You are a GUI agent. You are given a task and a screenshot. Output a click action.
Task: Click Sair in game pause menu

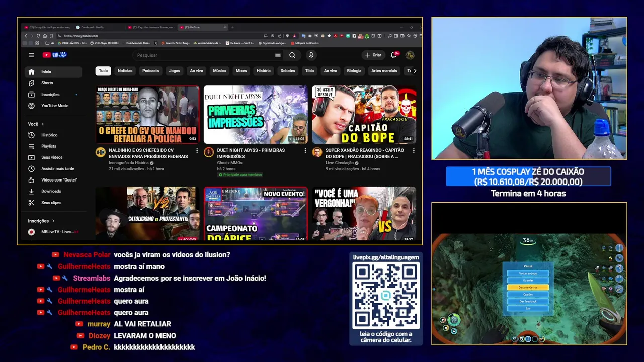[528, 308]
